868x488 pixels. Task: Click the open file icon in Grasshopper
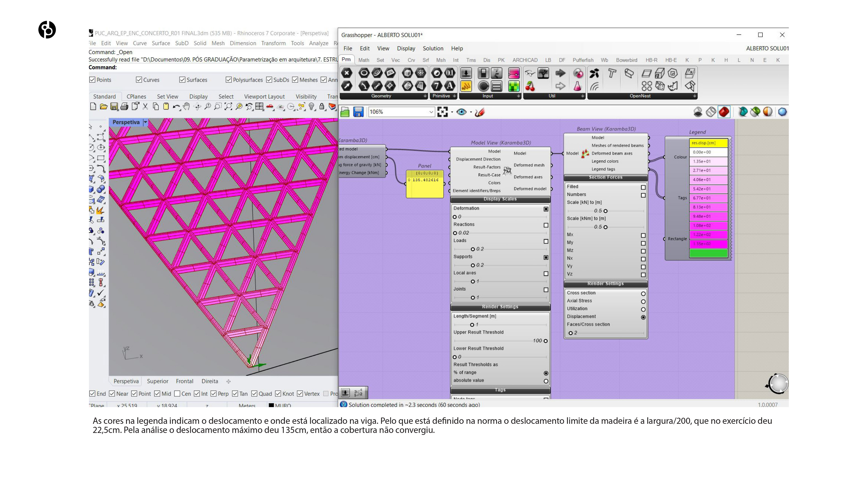(x=345, y=112)
